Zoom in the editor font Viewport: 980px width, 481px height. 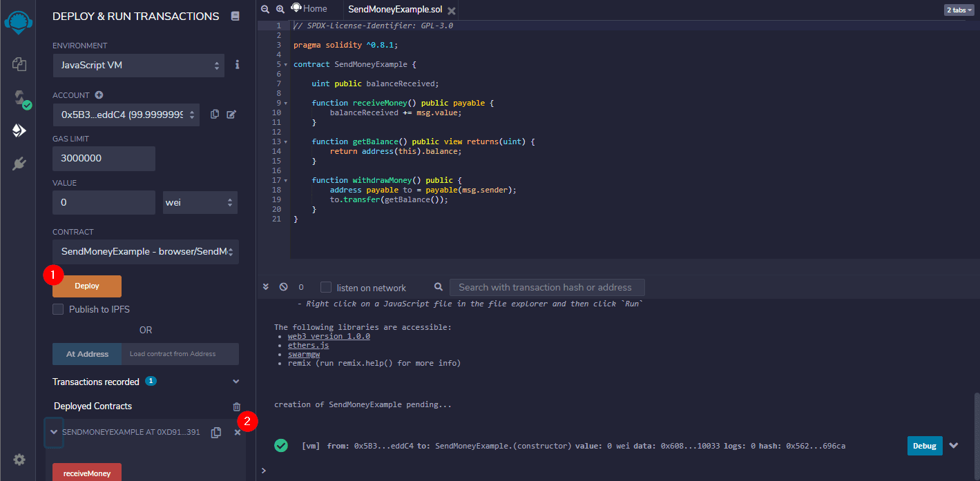click(x=280, y=9)
